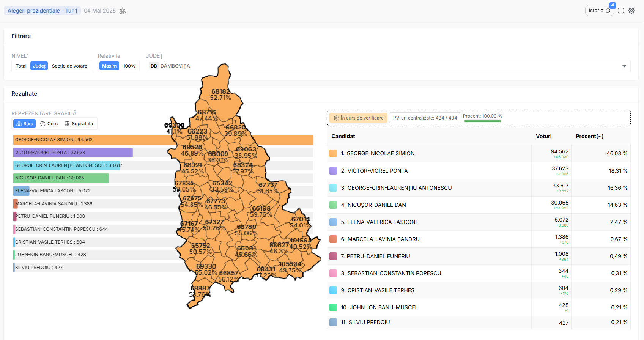Select Secție de votare level

(69, 66)
